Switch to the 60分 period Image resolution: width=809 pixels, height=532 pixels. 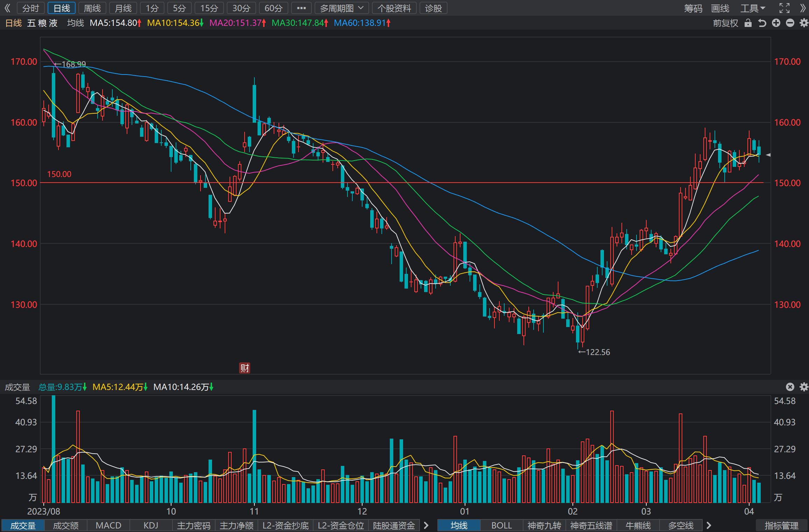coord(273,8)
